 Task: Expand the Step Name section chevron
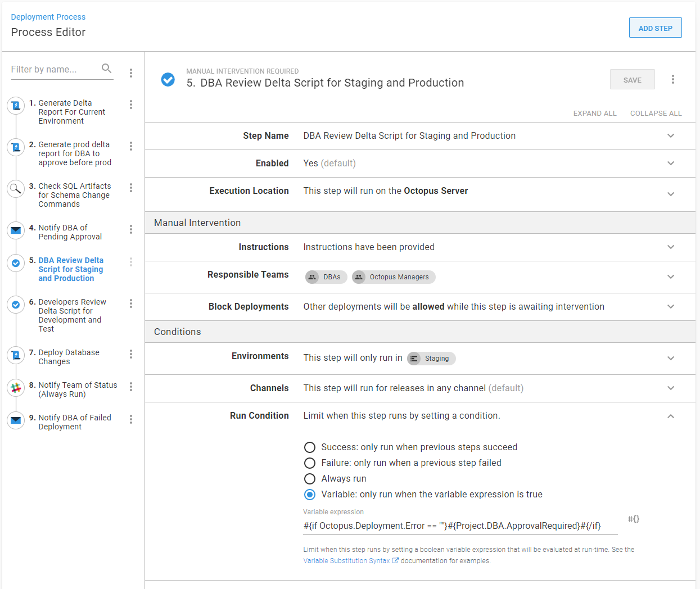670,136
